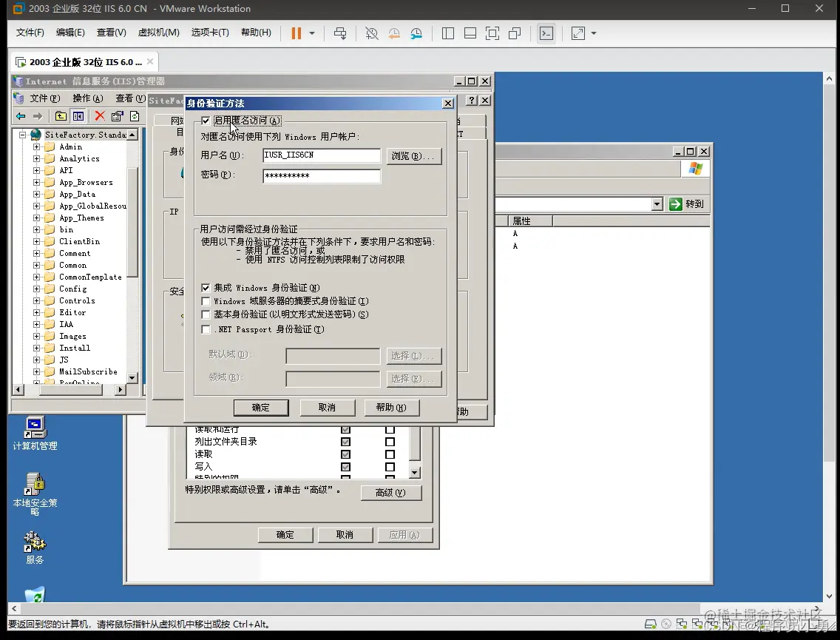Click the Windows flag logo icon
Screen dimensions: 840x640
pos(695,168)
